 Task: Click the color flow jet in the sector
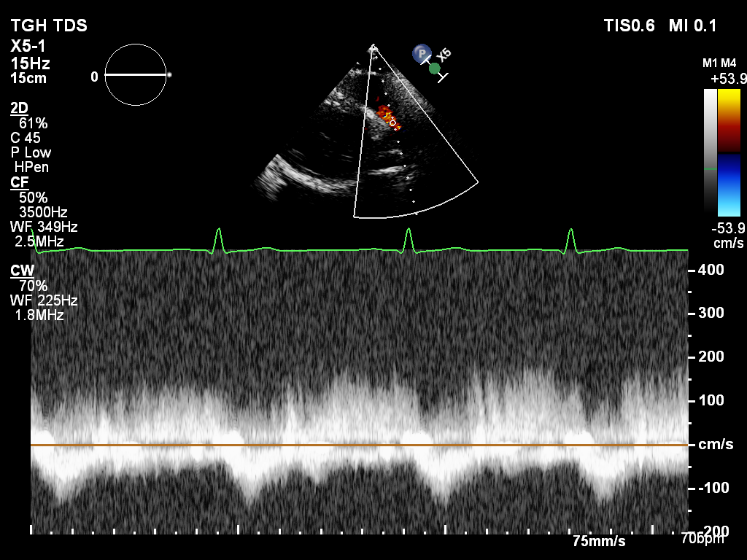click(x=387, y=117)
